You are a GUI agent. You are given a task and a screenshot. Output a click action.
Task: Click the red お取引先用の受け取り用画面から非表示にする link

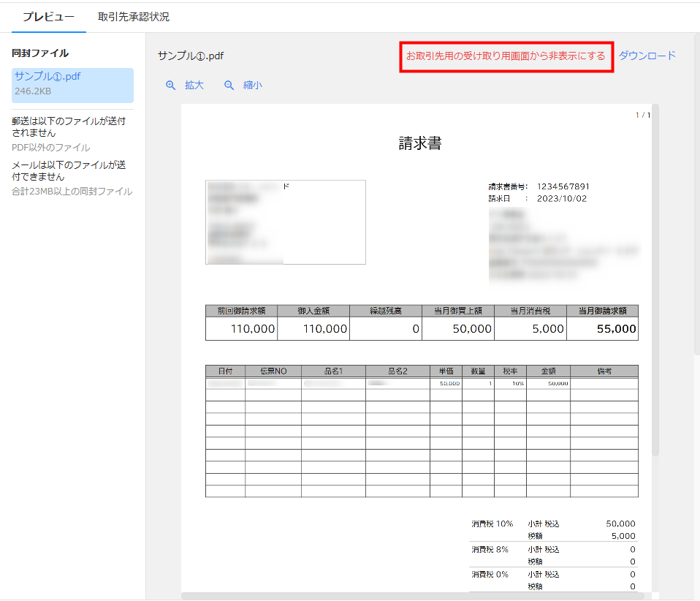506,56
